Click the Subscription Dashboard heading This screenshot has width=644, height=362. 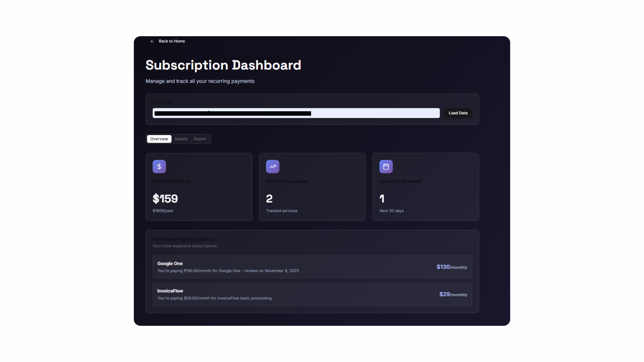tap(223, 65)
